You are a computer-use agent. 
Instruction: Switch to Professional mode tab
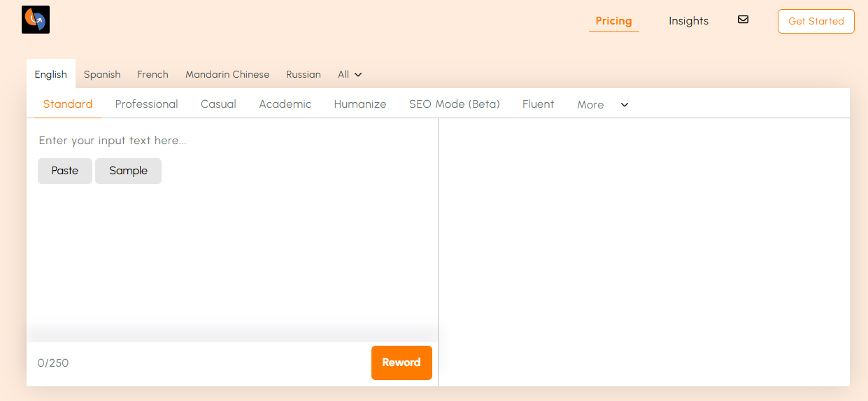click(x=147, y=104)
